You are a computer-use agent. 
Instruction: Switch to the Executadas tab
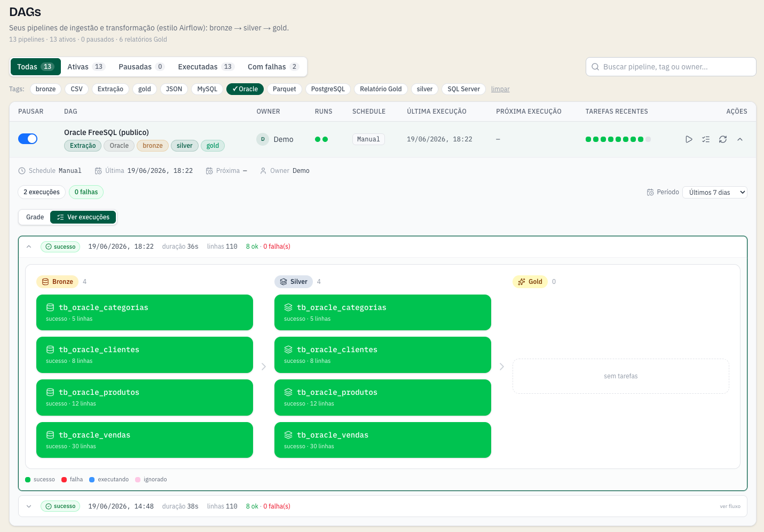coord(206,67)
